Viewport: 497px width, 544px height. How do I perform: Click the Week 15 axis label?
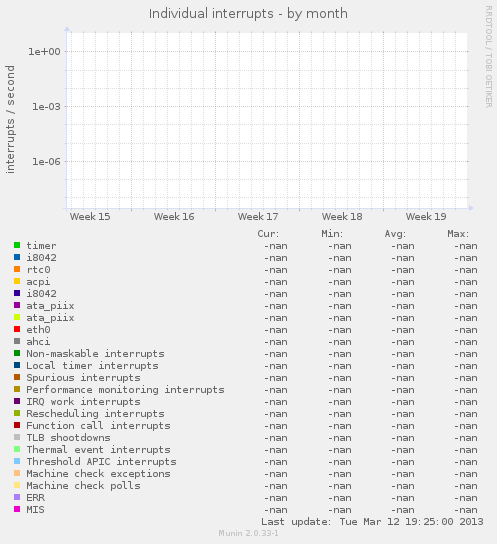90,216
